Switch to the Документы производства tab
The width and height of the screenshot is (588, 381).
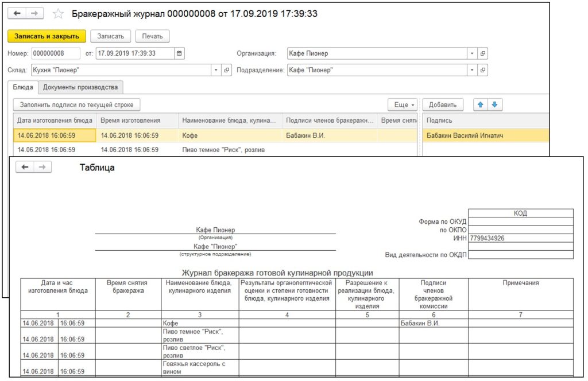coord(80,87)
